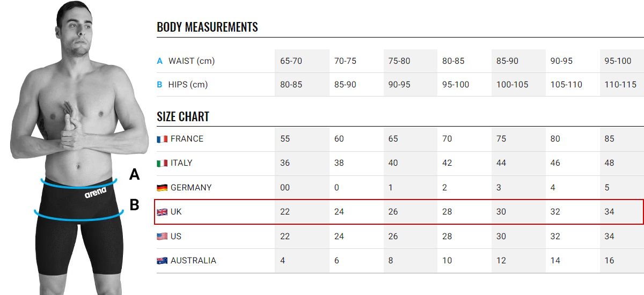Select hips range 110-115 cell
This screenshot has height=295, width=644.
[620, 85]
